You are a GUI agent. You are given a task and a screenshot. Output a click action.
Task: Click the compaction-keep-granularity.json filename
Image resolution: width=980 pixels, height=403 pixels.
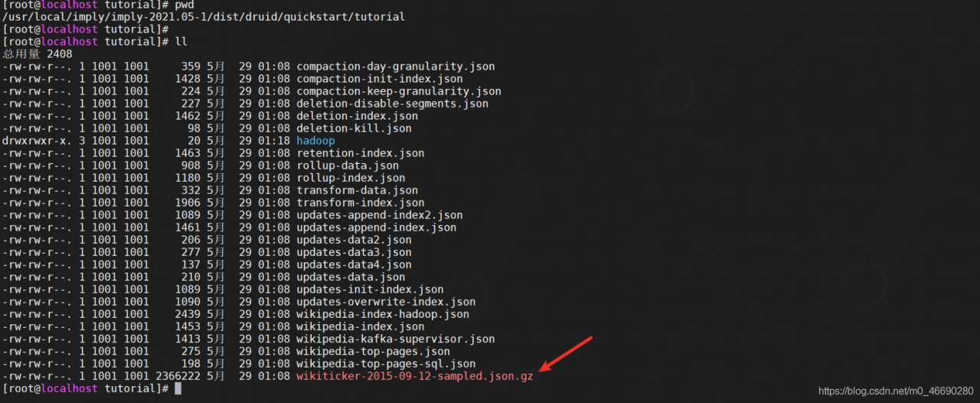tap(399, 91)
